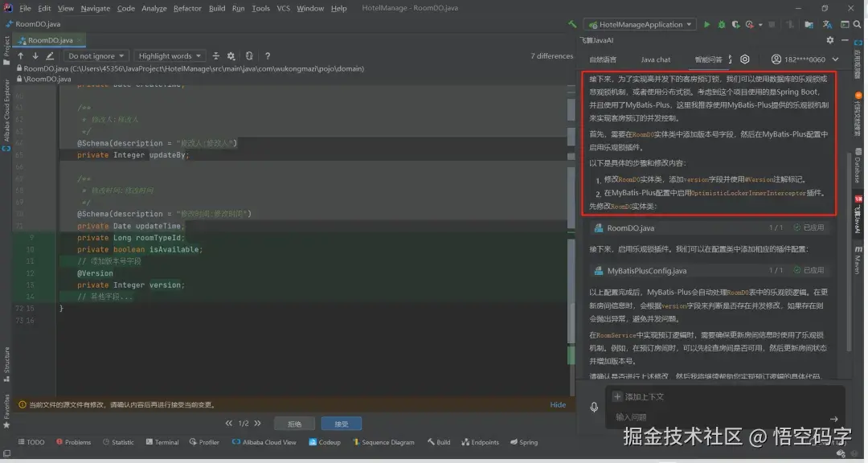The image size is (868, 463).
Task: Click the Hide link in the notification bar
Action: coord(558,405)
